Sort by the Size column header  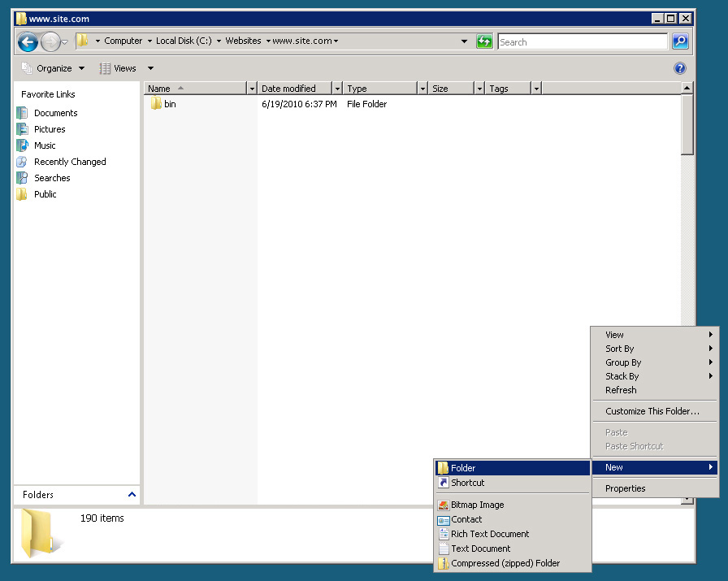click(x=451, y=89)
